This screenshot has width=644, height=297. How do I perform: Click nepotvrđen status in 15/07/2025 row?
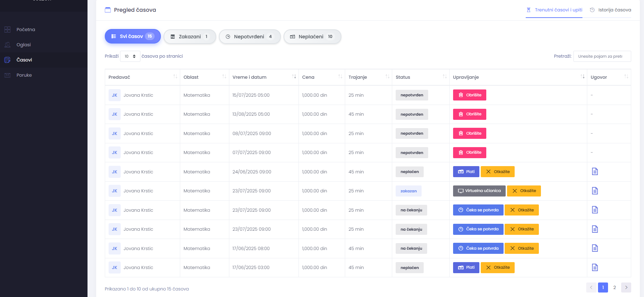coord(412,95)
